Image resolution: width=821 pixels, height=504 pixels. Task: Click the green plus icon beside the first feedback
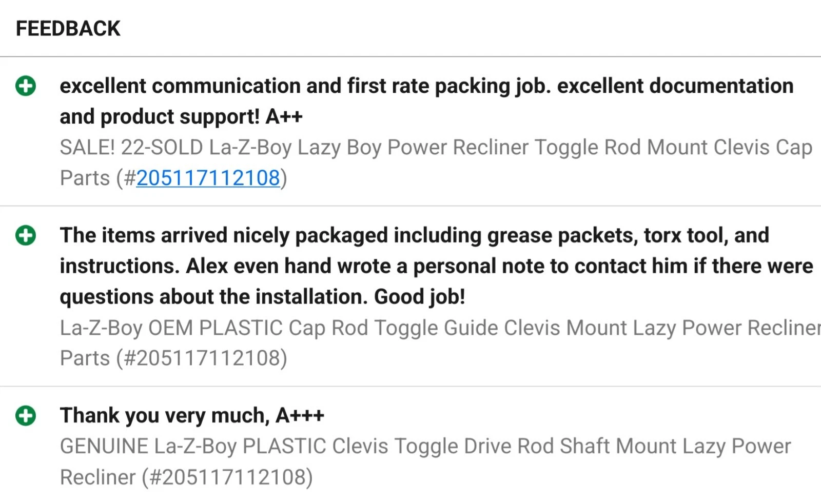click(x=26, y=86)
